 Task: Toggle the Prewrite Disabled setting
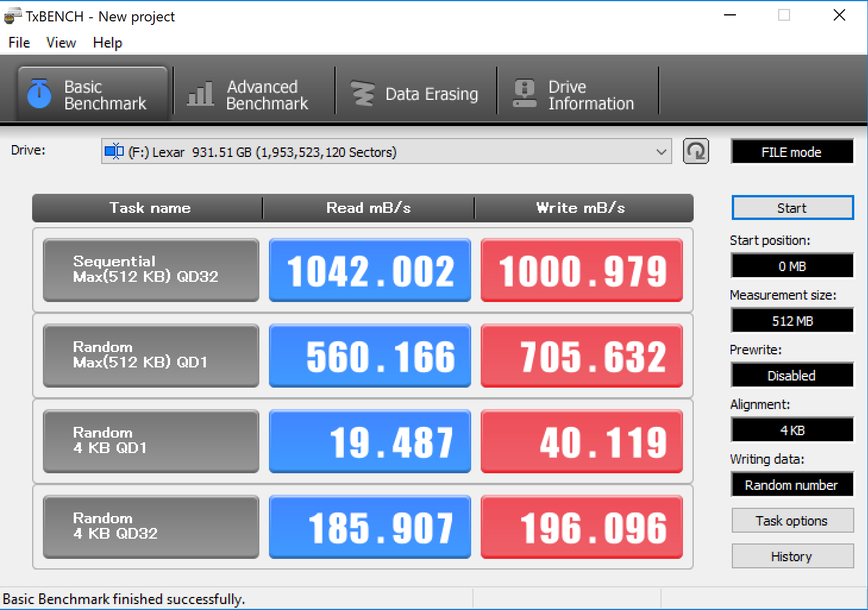click(792, 376)
